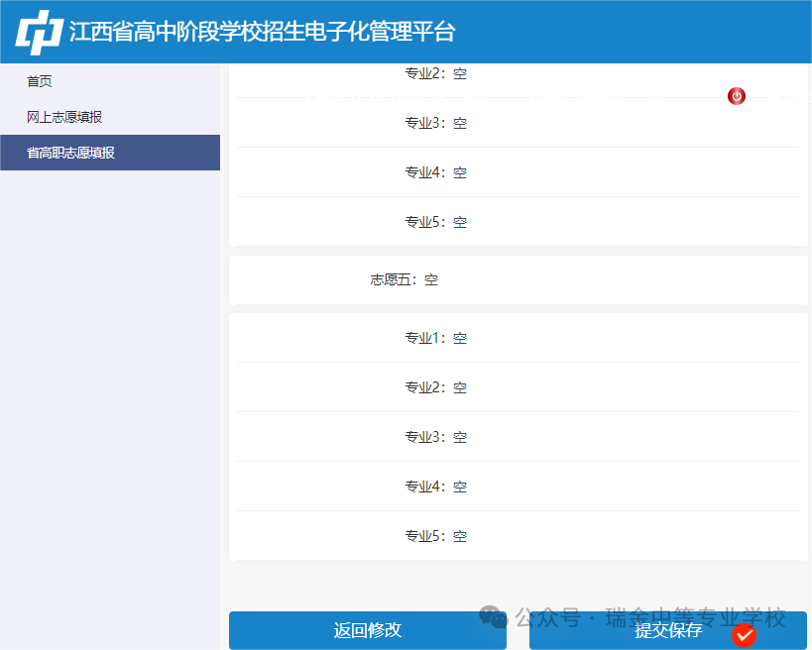Screen dimensions: 812x650
Task: Click the 返回修改 button
Action: coord(368,630)
